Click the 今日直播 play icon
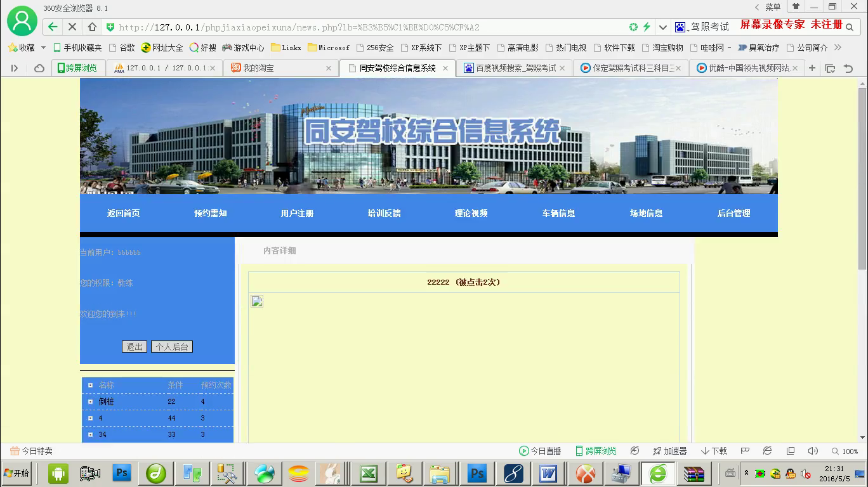The image size is (868, 487). [x=523, y=451]
